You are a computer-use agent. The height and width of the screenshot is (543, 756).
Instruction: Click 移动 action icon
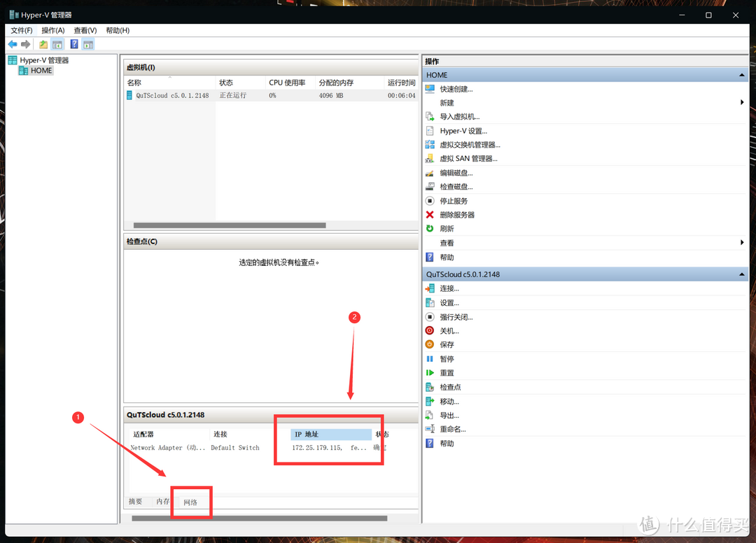pos(430,401)
